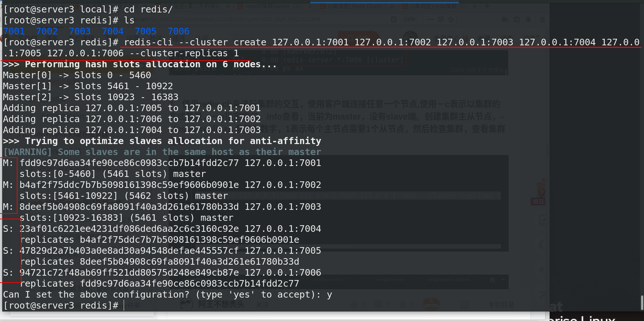This screenshot has width=644, height=321.
Task: Click 'Adding replica 127.0.0.1:7004' line
Action: (132, 130)
